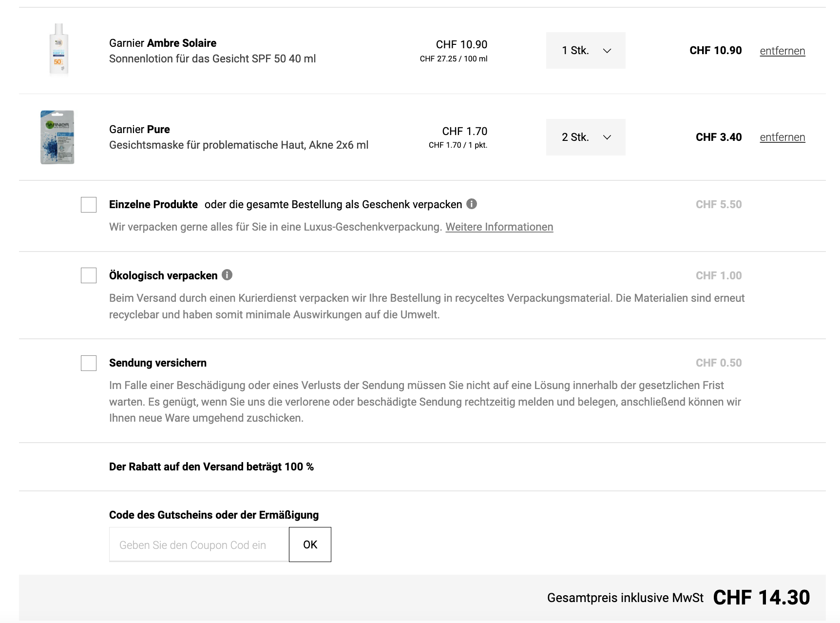Check the Sendung versichern option
The width and height of the screenshot is (840, 623).
point(89,363)
